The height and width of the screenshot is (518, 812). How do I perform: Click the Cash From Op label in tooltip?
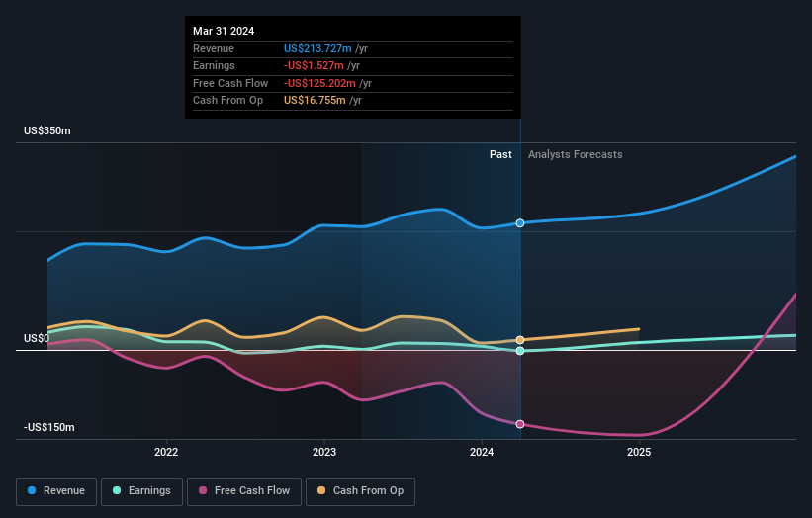click(227, 101)
